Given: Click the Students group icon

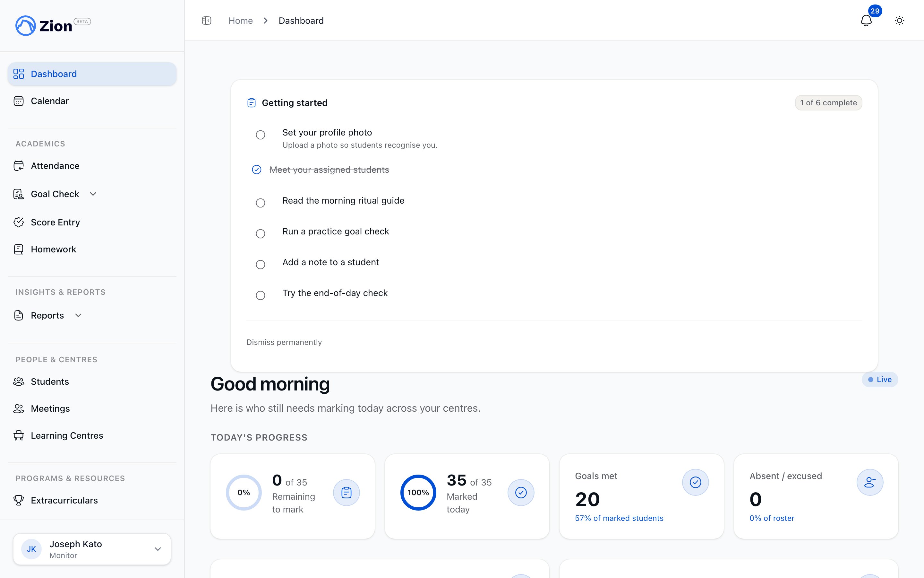Looking at the screenshot, I should click(x=19, y=381).
